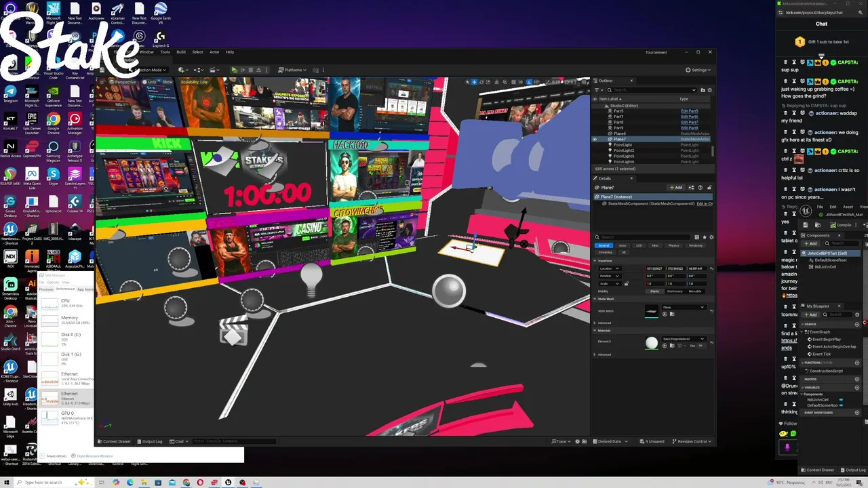Open the Select menu
The height and width of the screenshot is (488, 868).
coord(197,52)
